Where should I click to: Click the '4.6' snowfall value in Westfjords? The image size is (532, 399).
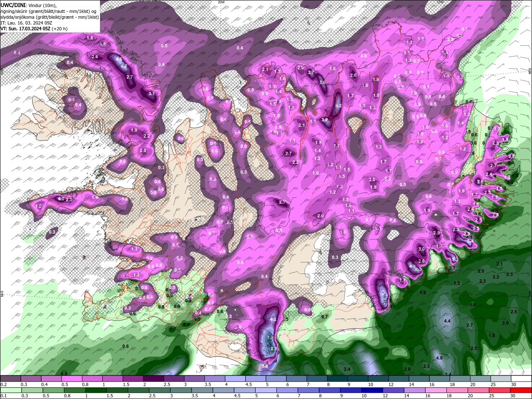pyautogui.click(x=119, y=59)
